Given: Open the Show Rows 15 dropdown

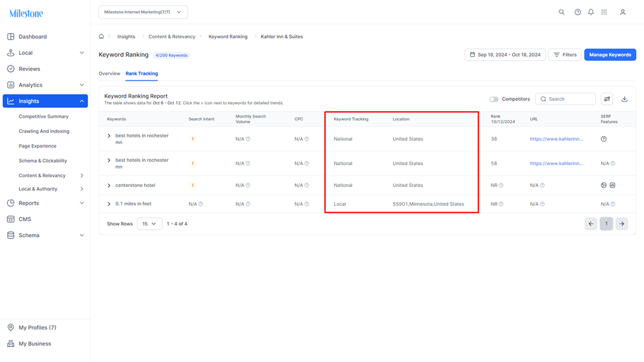Looking at the screenshot, I should click(149, 224).
